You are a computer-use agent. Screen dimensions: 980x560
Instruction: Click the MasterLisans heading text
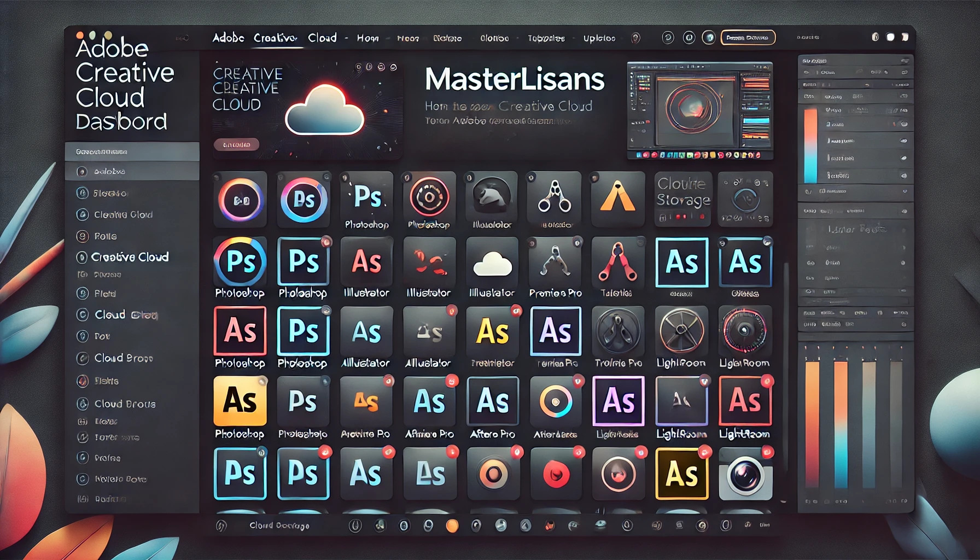(515, 79)
